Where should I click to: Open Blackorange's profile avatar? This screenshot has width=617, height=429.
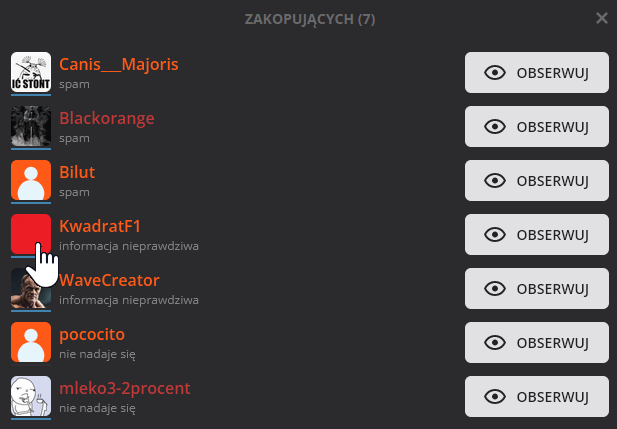pyautogui.click(x=31, y=126)
